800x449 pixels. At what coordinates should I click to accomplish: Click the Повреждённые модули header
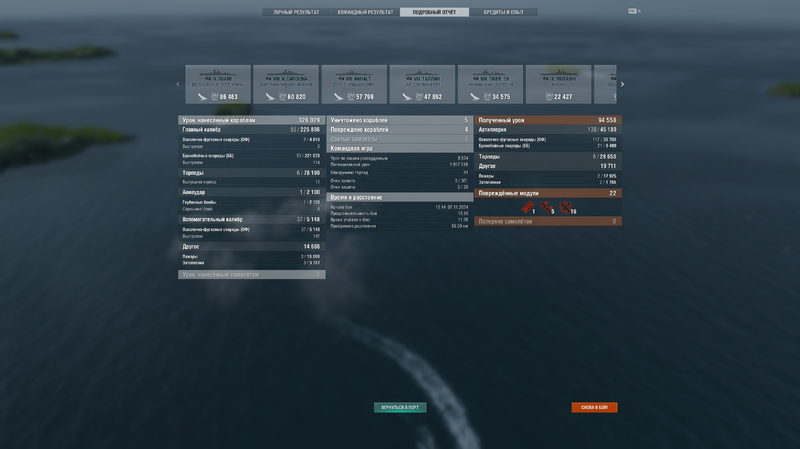pos(548,193)
